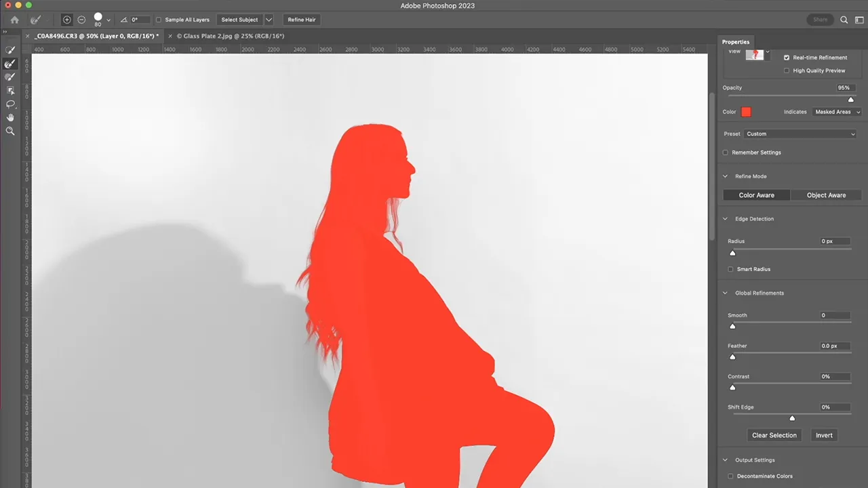Select the Refine Edge Brush tool

(x=10, y=64)
